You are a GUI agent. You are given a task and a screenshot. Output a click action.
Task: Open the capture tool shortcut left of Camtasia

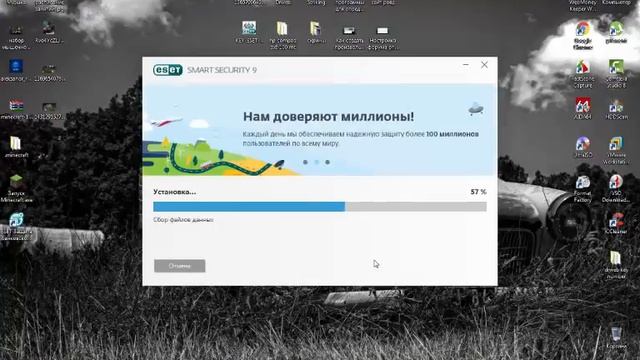[x=583, y=73]
